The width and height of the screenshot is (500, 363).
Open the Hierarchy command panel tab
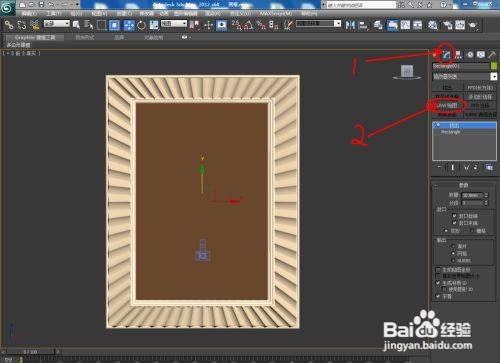click(x=458, y=55)
